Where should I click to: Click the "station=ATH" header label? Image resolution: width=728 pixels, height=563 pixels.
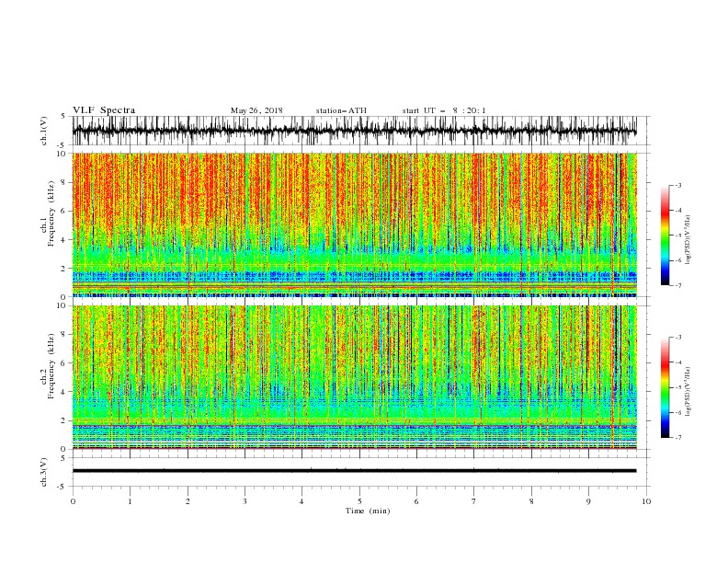click(x=341, y=110)
